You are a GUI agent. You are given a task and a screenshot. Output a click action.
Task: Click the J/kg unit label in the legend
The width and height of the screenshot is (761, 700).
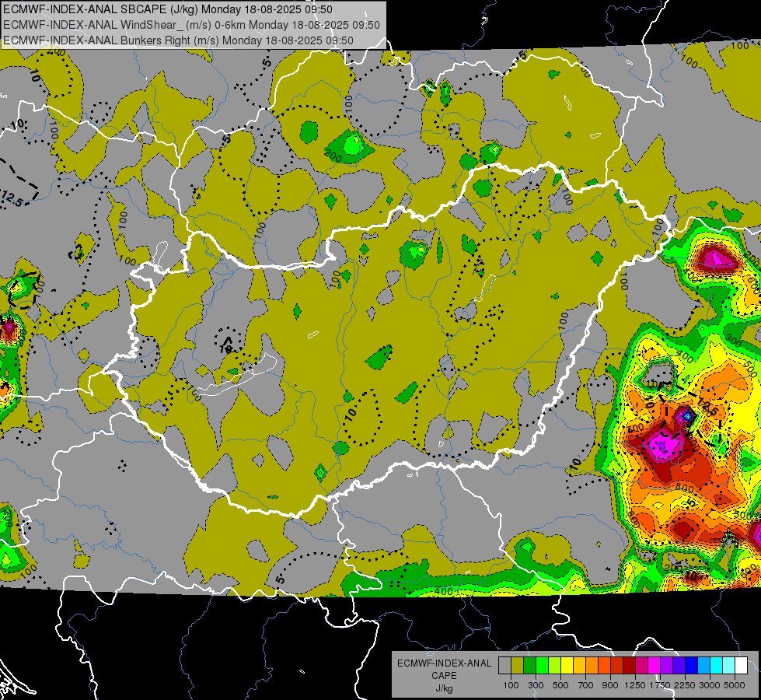444,688
